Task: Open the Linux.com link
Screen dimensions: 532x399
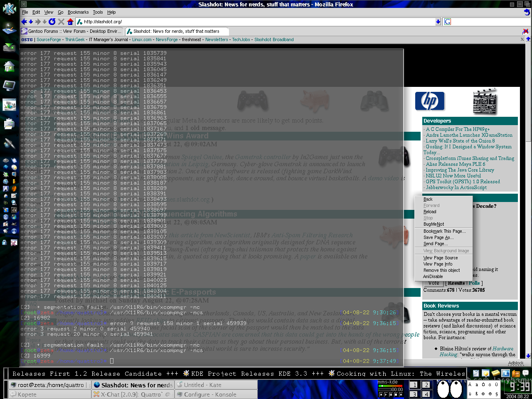Action: pyautogui.click(x=142, y=39)
